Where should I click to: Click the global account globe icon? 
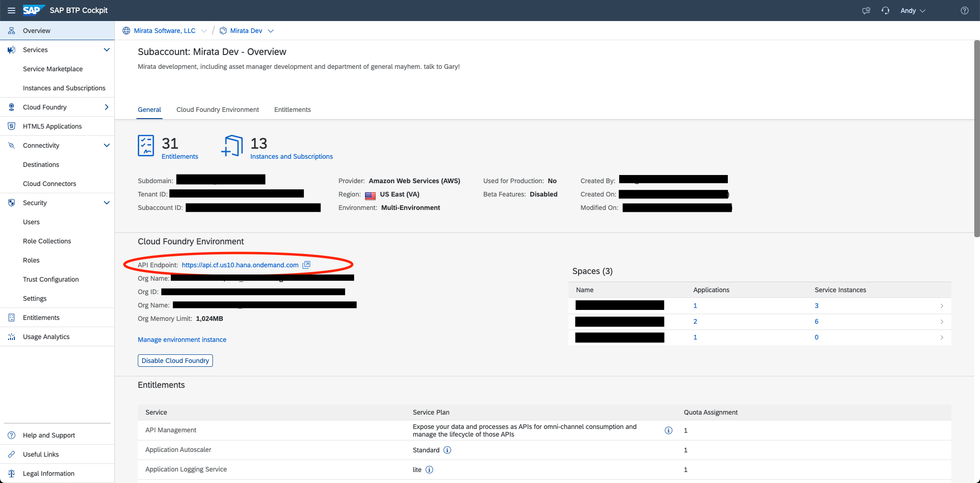coord(126,31)
